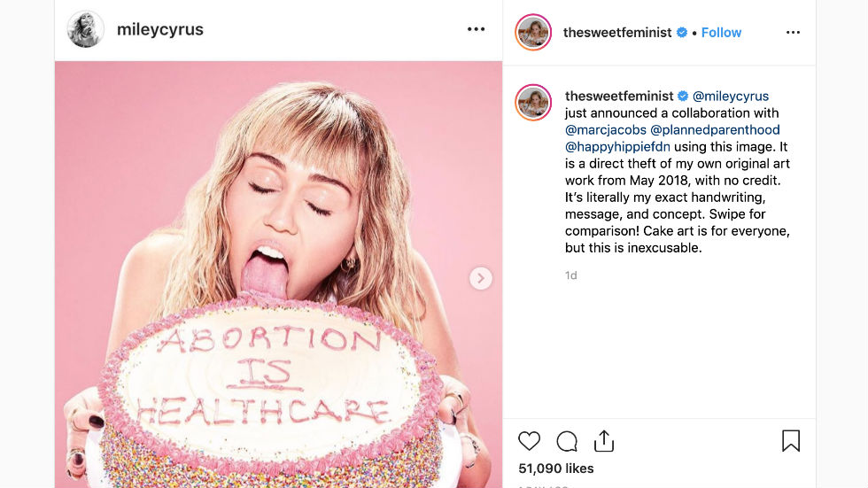The height and width of the screenshot is (488, 868).
Task: Click thesweetfeminist avatar beside caption
Action: point(534,103)
